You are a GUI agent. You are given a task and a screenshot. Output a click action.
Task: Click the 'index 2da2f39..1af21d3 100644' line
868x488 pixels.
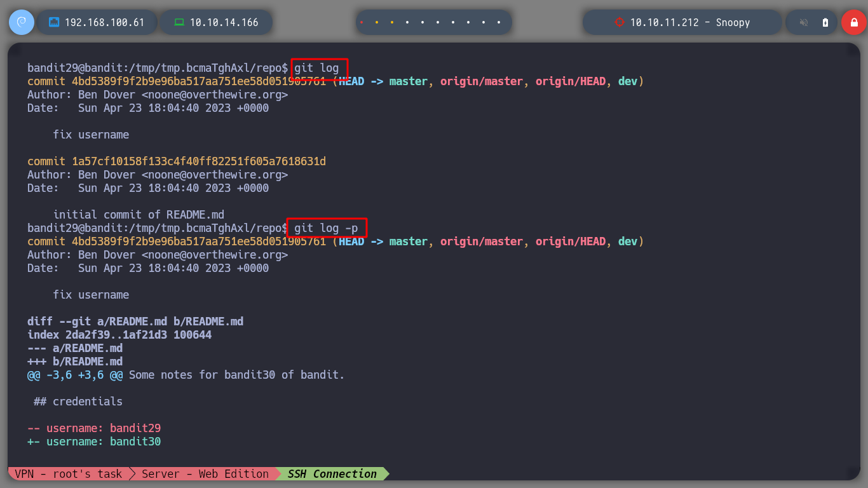tap(119, 335)
